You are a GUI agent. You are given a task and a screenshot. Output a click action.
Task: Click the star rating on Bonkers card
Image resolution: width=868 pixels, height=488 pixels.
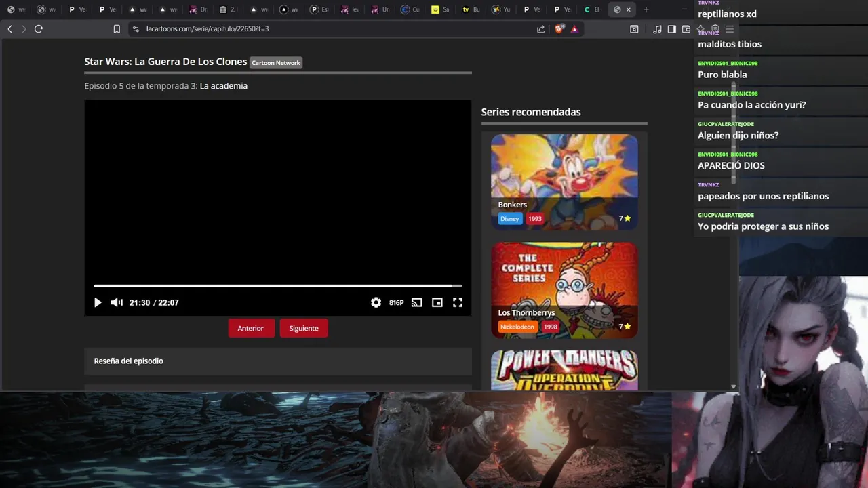625,219
